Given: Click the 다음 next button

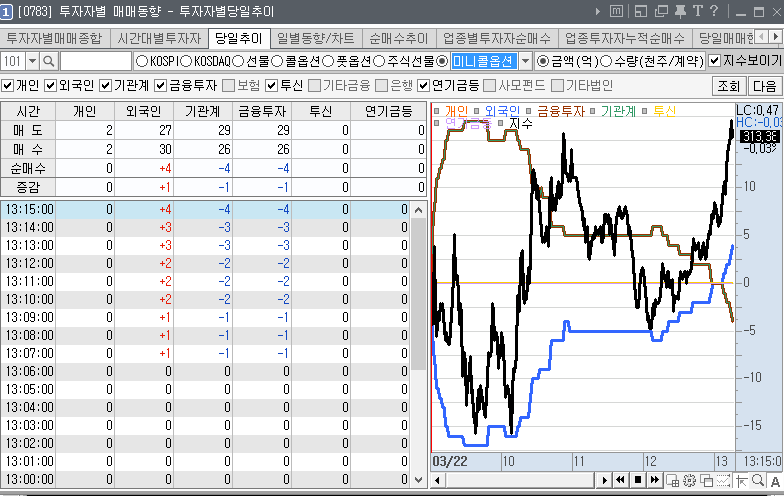Looking at the screenshot, I should point(764,85).
